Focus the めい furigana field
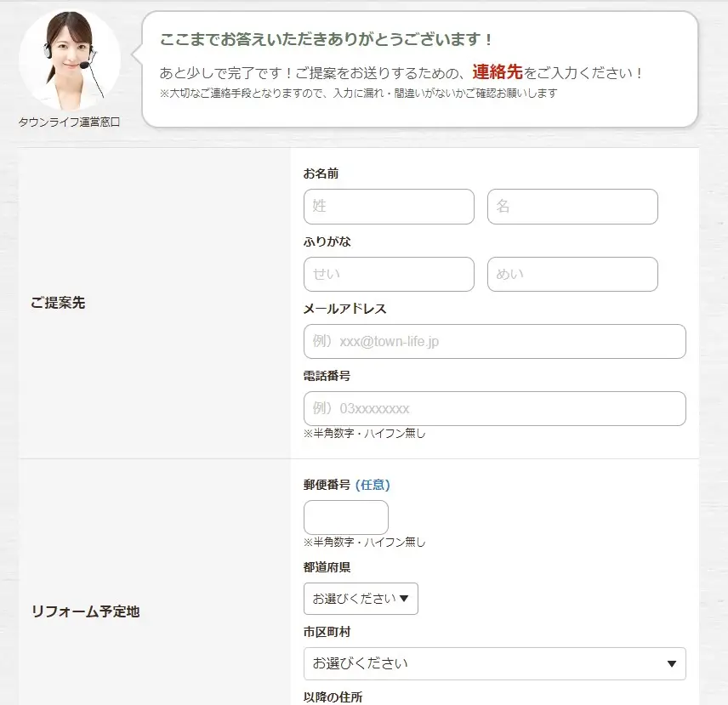Image resolution: width=728 pixels, height=705 pixels. (x=572, y=275)
